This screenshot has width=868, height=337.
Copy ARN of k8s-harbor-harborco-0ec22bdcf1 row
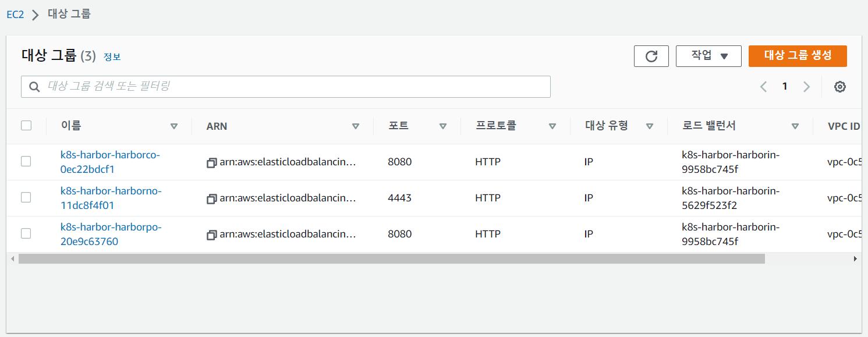click(212, 163)
